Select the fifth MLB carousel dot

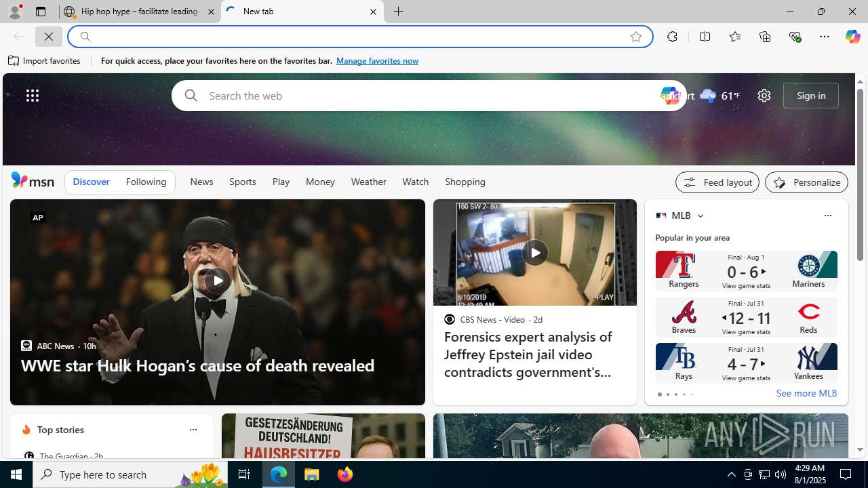click(692, 394)
